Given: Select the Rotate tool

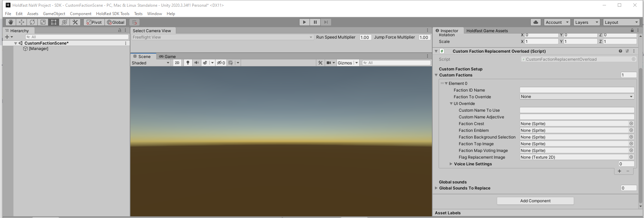Looking at the screenshot, I should click(x=32, y=22).
